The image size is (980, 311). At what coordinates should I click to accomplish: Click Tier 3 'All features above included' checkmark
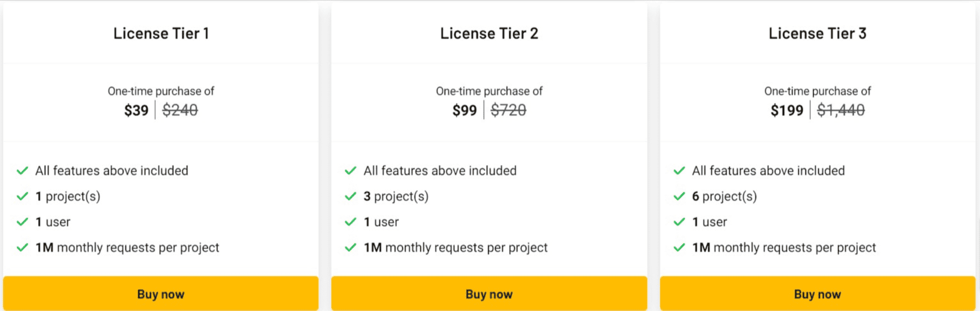pos(679,170)
